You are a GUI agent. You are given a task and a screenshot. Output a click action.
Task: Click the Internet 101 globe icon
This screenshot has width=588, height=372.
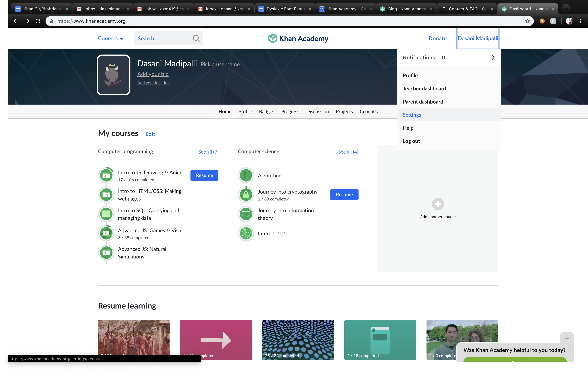pyautogui.click(x=246, y=233)
